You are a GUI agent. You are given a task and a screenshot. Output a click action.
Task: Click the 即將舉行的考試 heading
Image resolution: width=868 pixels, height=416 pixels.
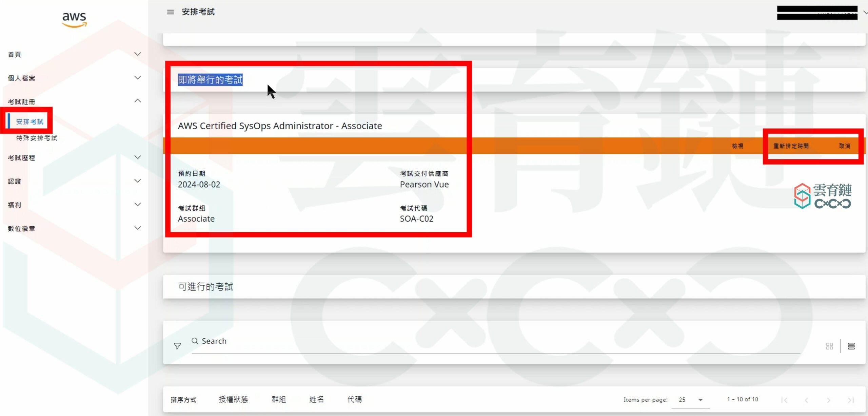pyautogui.click(x=210, y=80)
